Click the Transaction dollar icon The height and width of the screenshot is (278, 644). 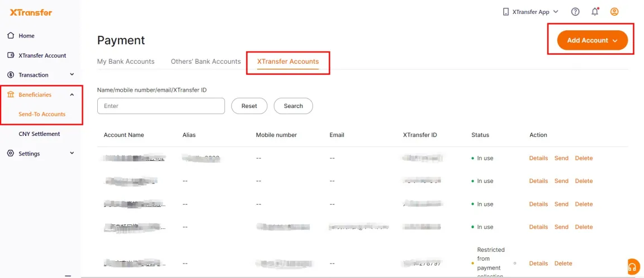pyautogui.click(x=11, y=75)
